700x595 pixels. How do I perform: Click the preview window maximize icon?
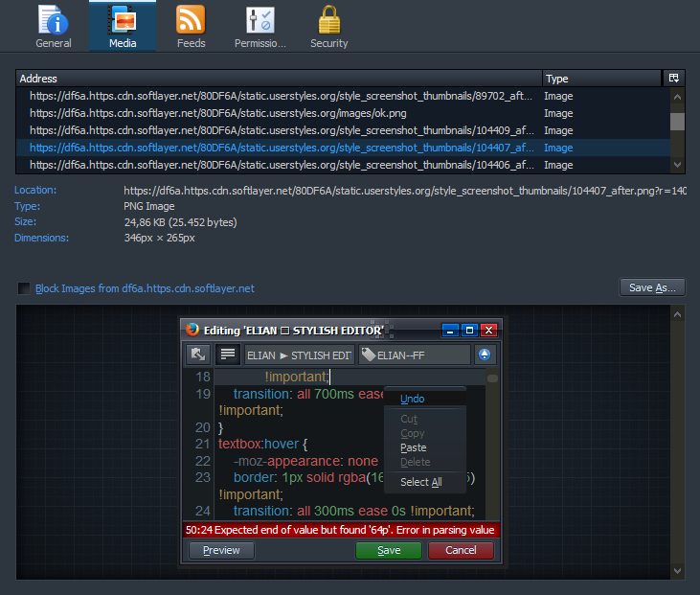(x=469, y=331)
